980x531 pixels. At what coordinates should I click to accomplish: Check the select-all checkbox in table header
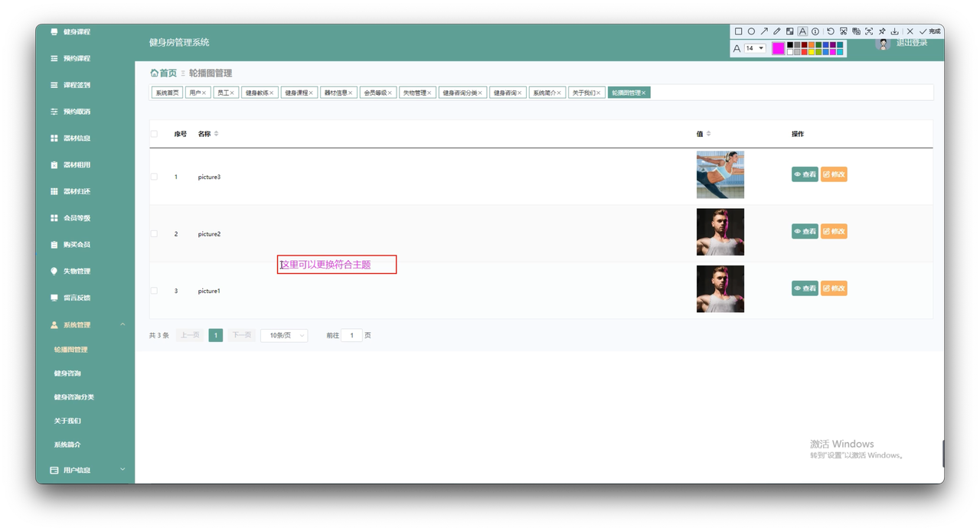pyautogui.click(x=153, y=133)
